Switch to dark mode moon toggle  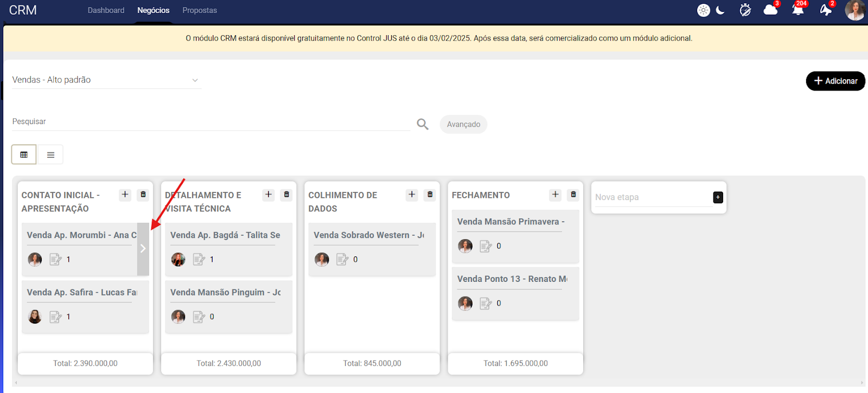pyautogui.click(x=720, y=10)
